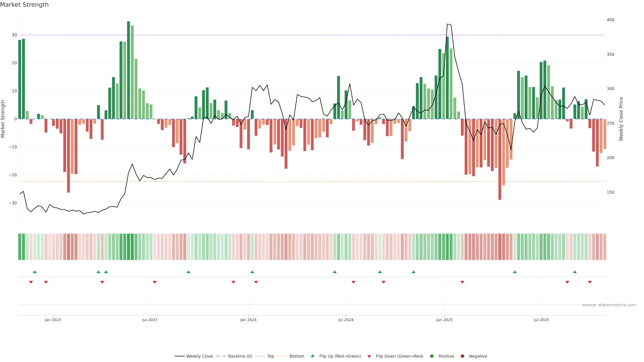Click the Jan 2023 x-axis label
The width and height of the screenshot is (644, 362).
(53, 320)
